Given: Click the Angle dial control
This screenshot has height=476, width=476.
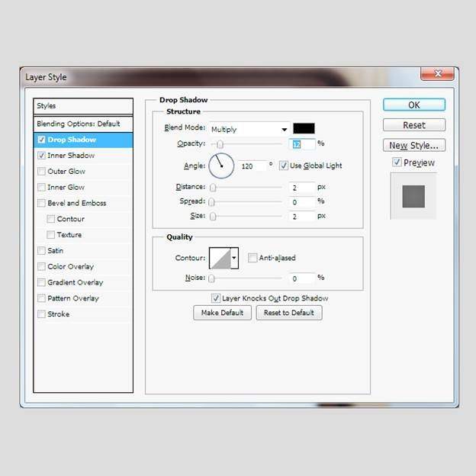Looking at the screenshot, I should pyautogui.click(x=221, y=164).
